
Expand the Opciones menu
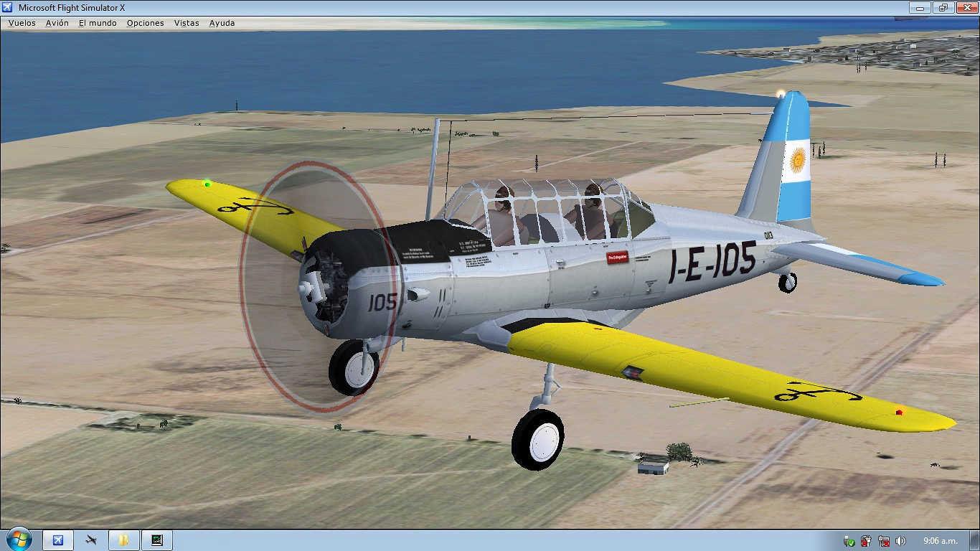pyautogui.click(x=145, y=23)
